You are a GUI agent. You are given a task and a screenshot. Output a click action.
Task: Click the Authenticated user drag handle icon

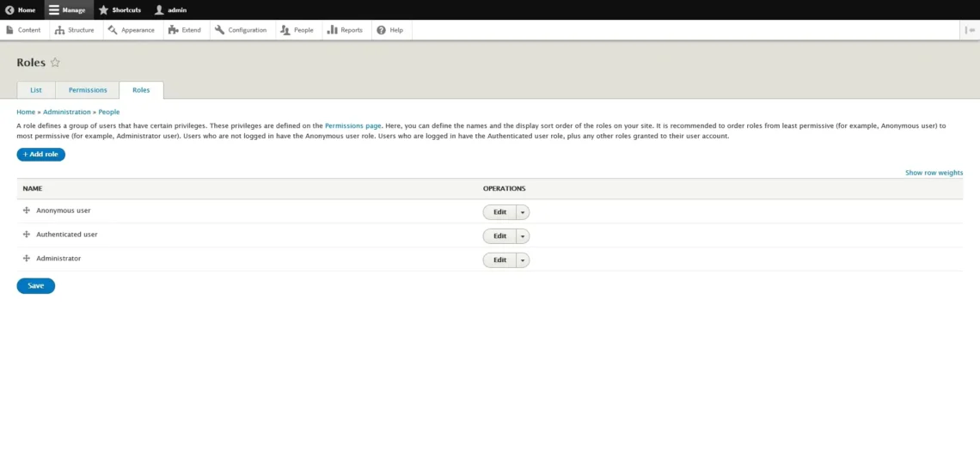coord(27,235)
